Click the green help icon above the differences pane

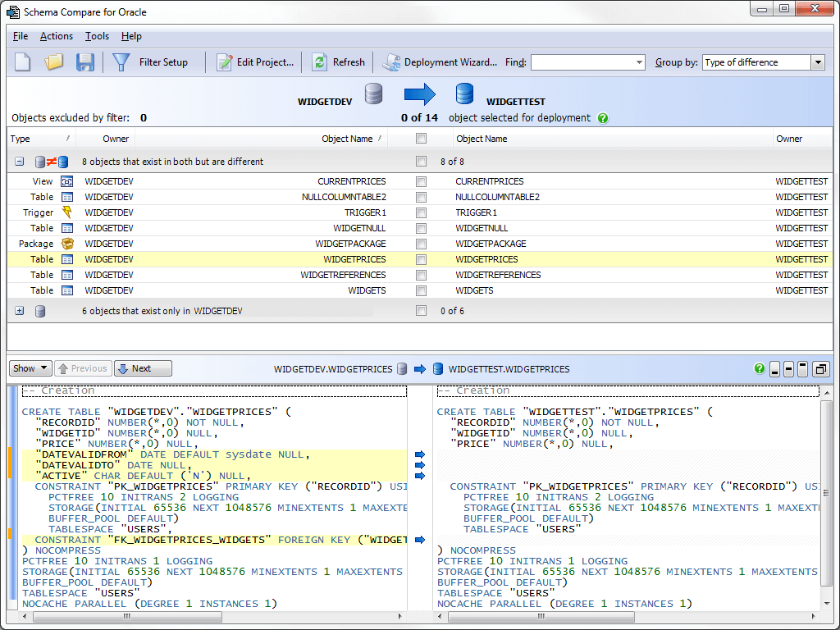[760, 368]
